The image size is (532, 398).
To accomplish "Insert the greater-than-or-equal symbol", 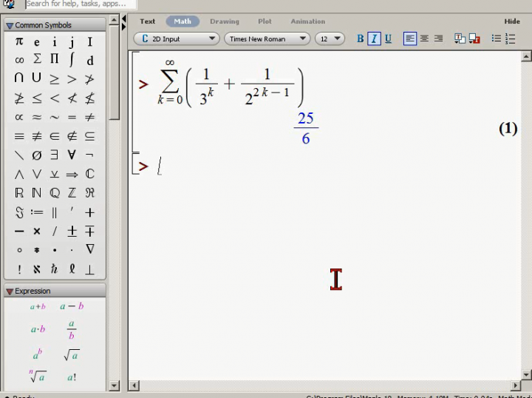I will click(x=54, y=79).
